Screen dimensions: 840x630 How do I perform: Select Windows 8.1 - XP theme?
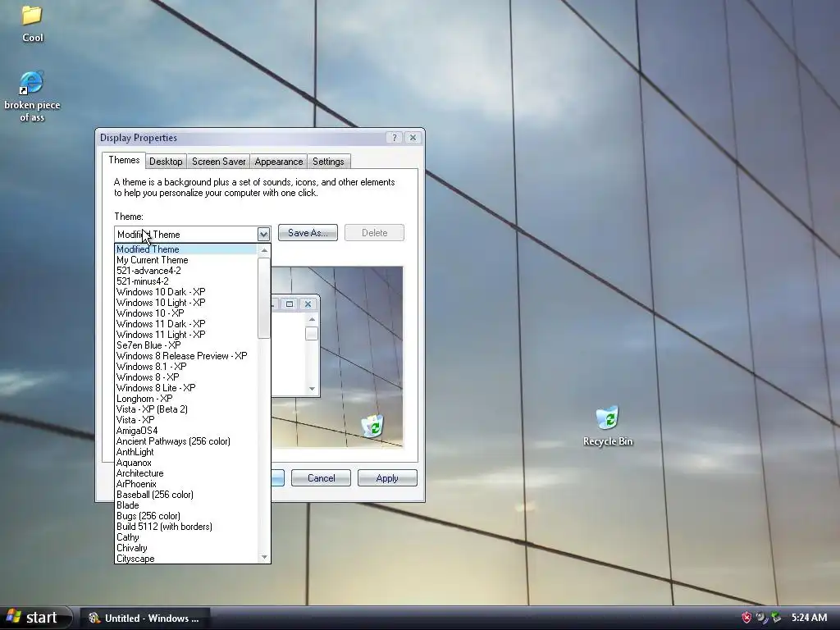tap(186, 367)
